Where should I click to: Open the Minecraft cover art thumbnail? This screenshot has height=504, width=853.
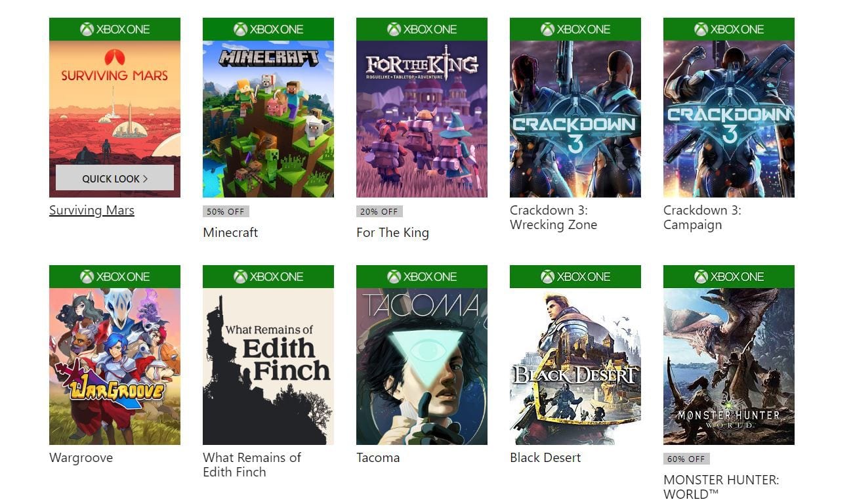[x=268, y=118]
